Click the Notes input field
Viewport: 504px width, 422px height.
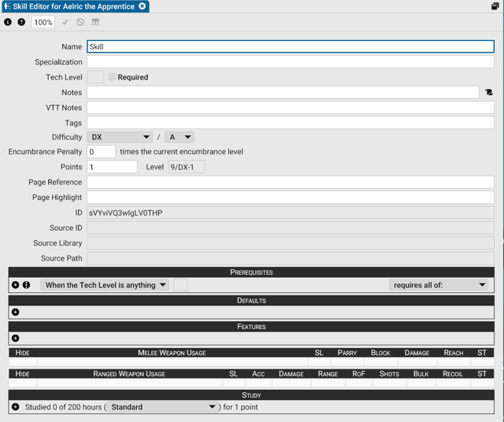tap(283, 92)
